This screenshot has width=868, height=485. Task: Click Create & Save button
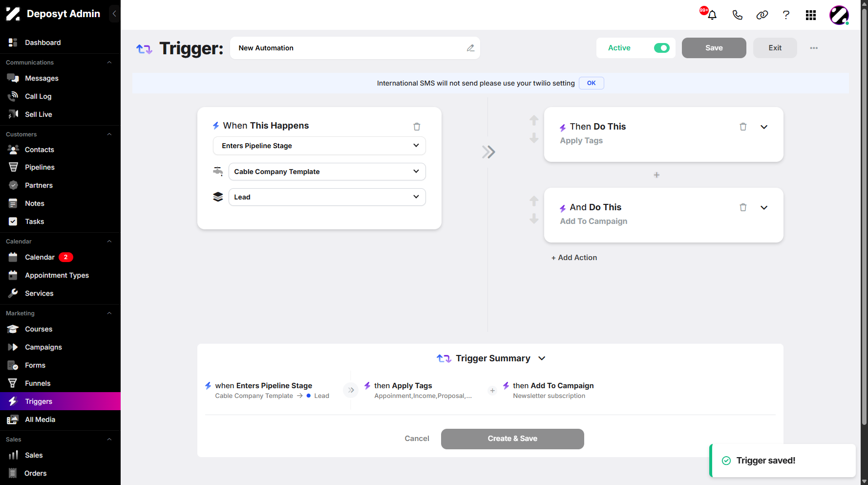(512, 439)
